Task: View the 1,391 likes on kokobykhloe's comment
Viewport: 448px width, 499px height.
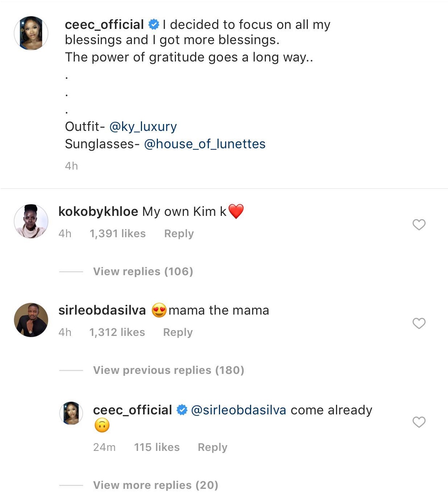Action: tap(117, 234)
